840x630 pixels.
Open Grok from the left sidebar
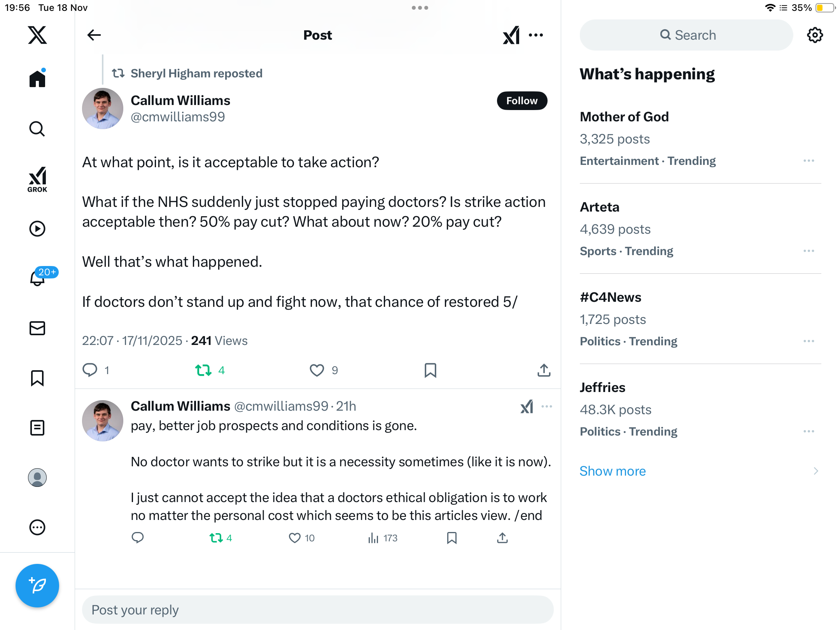coord(37,179)
